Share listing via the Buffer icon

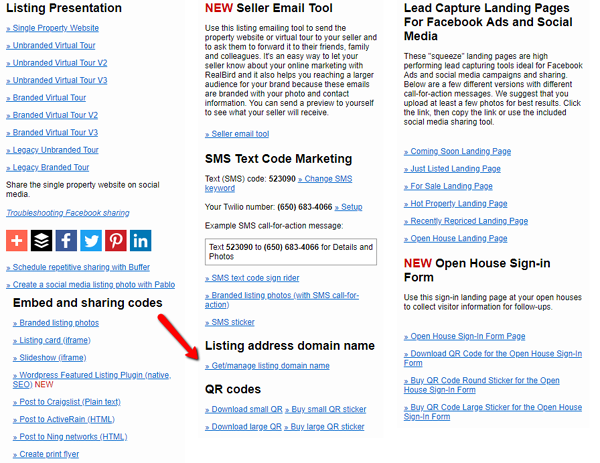pyautogui.click(x=41, y=240)
